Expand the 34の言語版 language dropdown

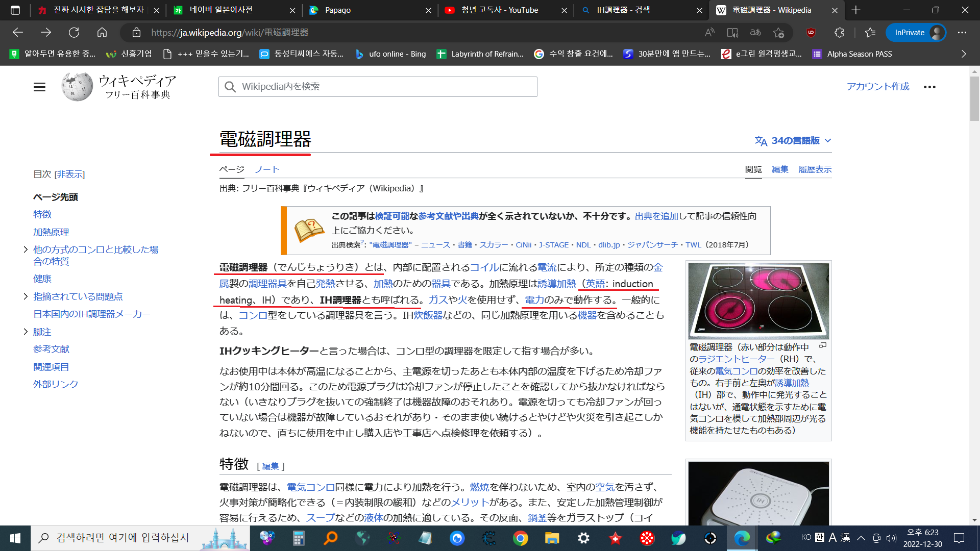tap(793, 141)
